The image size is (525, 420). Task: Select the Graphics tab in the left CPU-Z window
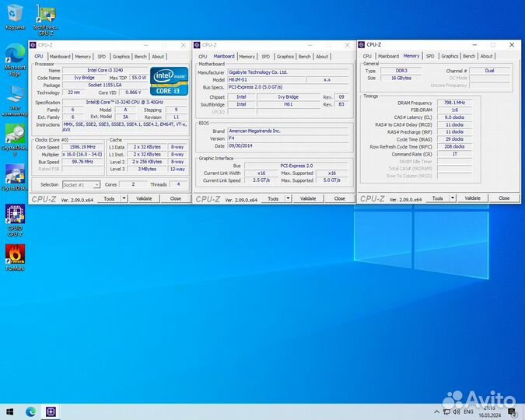point(121,57)
